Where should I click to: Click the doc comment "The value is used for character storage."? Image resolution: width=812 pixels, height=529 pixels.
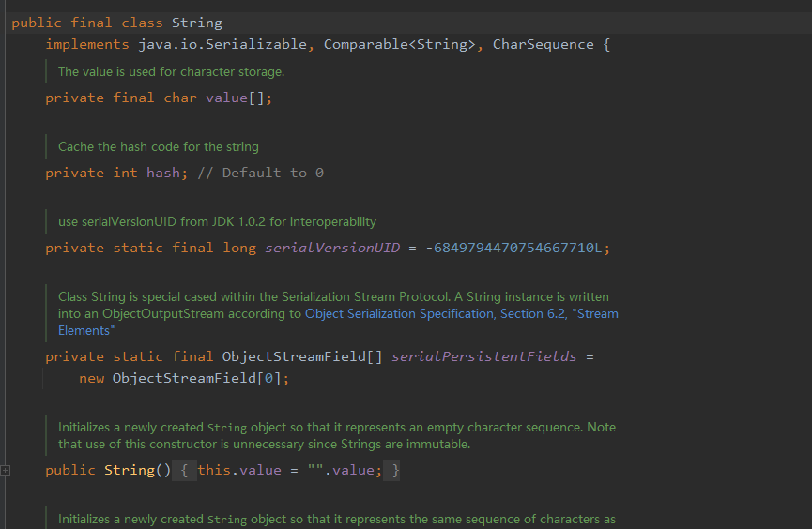(172, 72)
